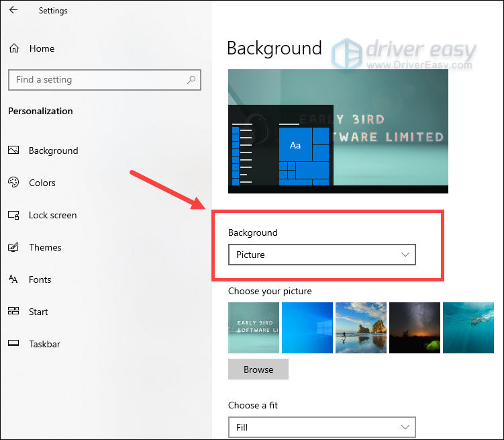Screen dimensions: 504x440
Task: Focus the Find a setting field
Action: point(105,80)
